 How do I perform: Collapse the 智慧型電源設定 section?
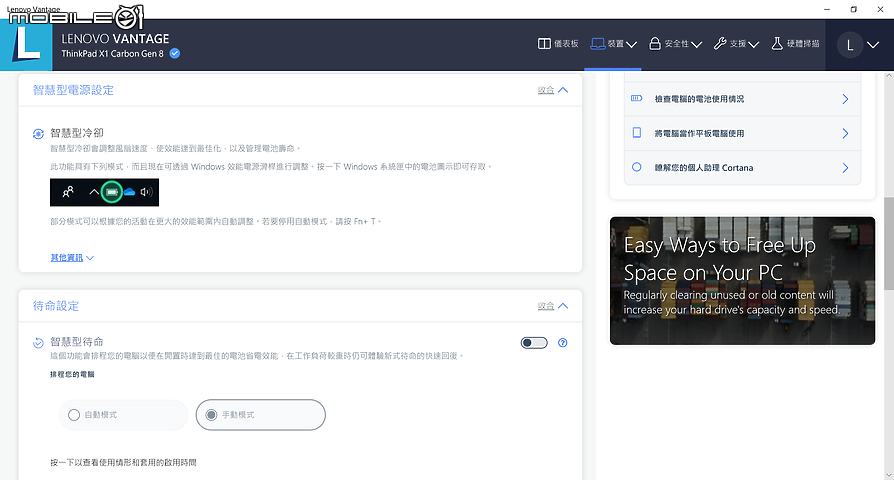point(552,90)
